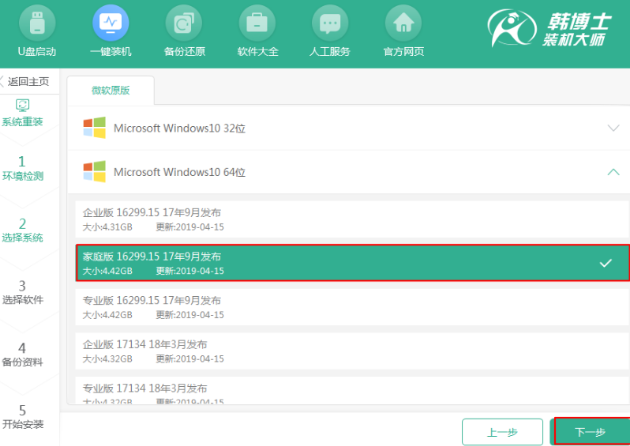Select 专业版 17134 18年3月发布

[x=352, y=390]
